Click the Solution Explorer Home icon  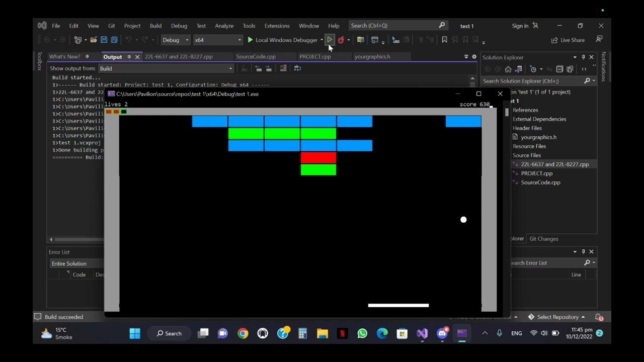click(x=508, y=69)
